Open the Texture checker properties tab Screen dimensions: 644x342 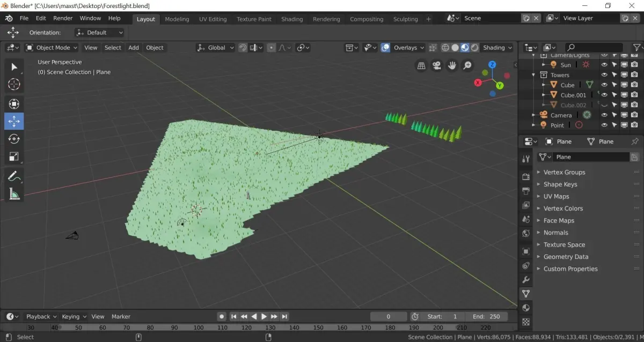[526, 322]
